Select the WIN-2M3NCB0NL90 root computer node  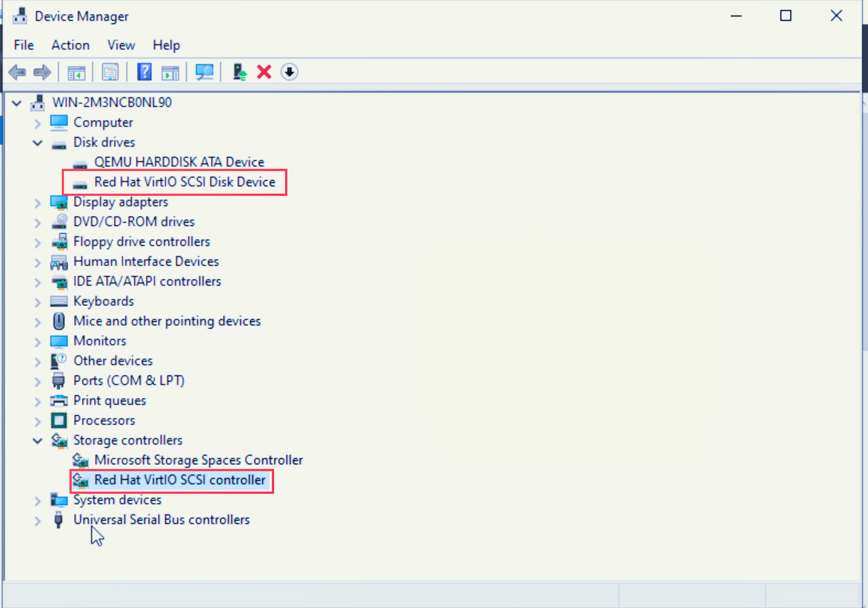pos(111,103)
